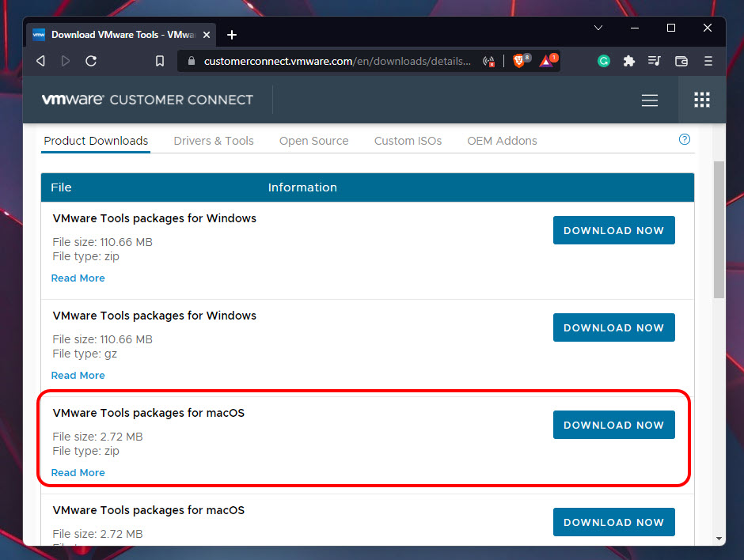
Task: Open site security lock info
Action: click(192, 61)
